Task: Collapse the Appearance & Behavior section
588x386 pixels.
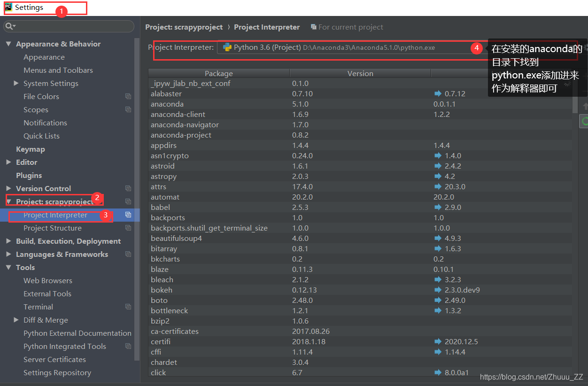Action: 8,44
